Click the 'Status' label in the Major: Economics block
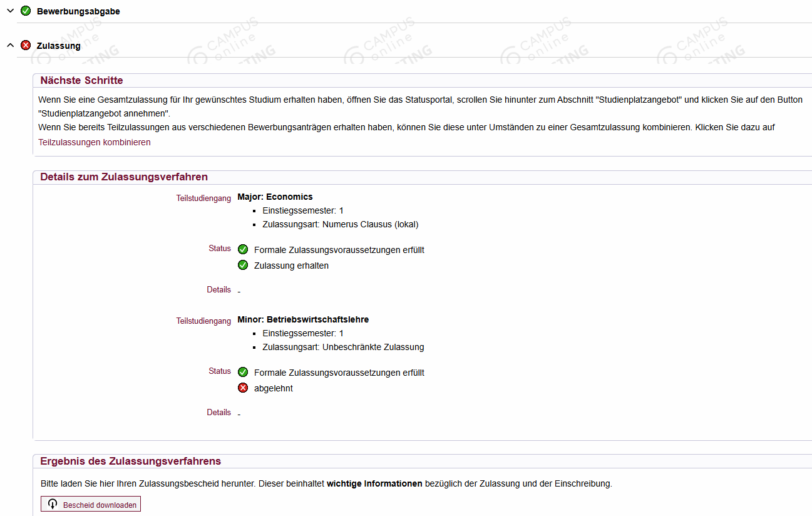Screen dimensions: 812x516 point(220,249)
